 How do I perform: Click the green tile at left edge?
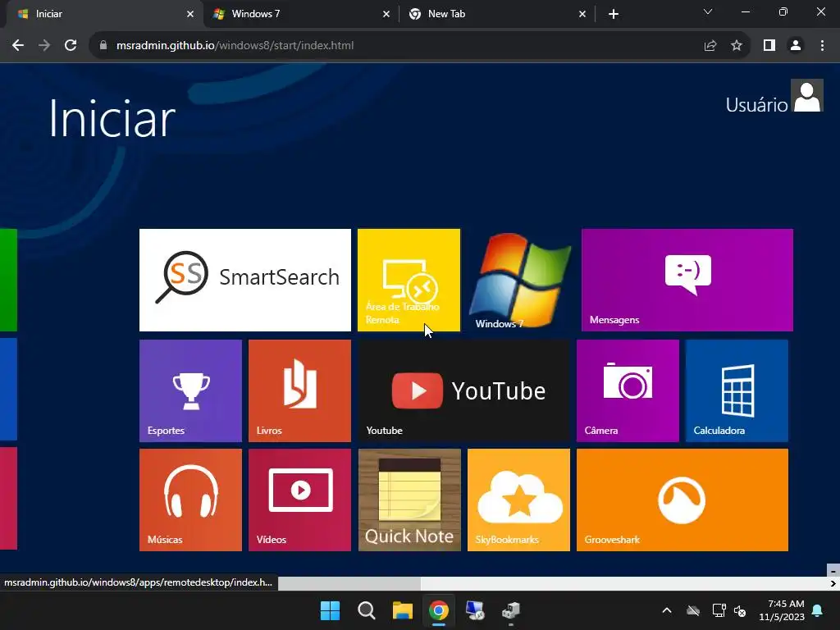[8, 280]
